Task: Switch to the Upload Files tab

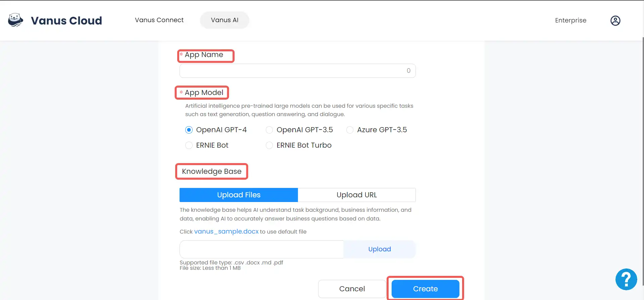Action: click(239, 195)
